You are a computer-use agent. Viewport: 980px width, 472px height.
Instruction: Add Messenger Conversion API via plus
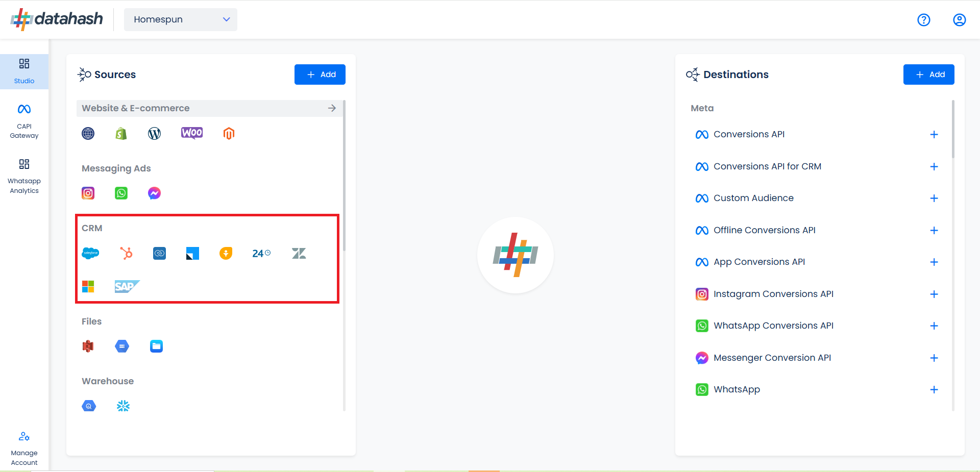pyautogui.click(x=934, y=358)
